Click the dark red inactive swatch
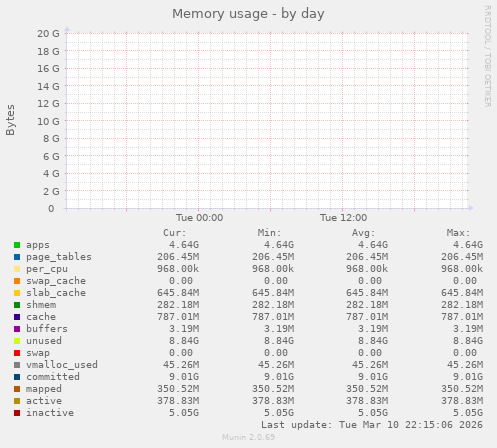Screen dimensions: 497x448 17,413
